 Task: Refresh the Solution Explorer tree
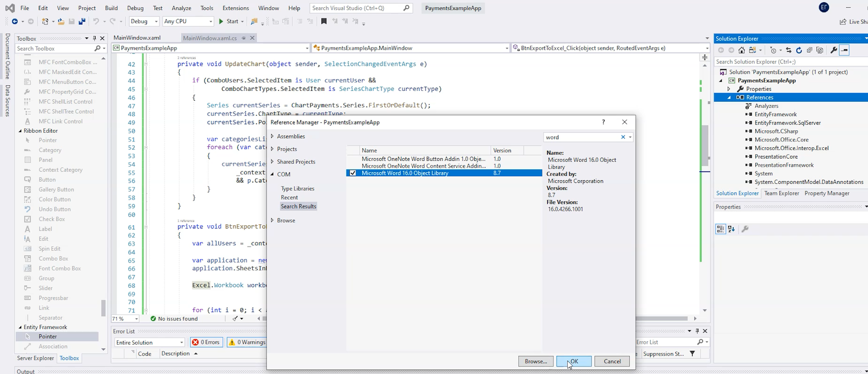[x=799, y=50]
